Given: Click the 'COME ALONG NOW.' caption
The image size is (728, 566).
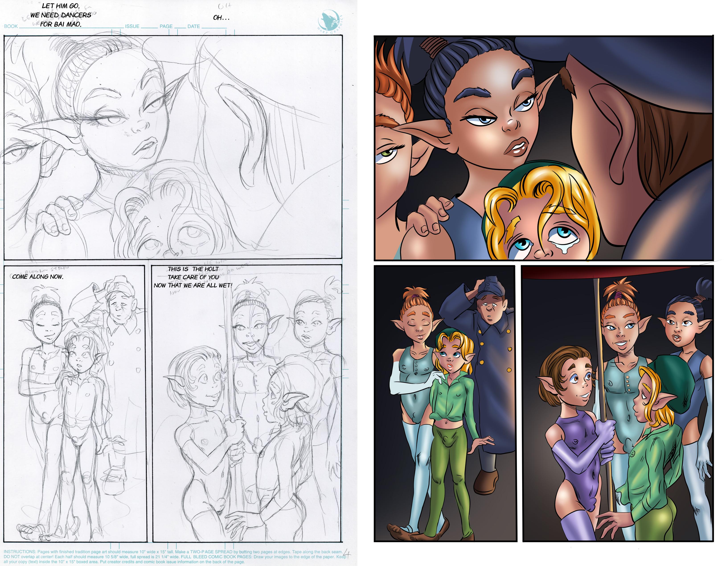Looking at the screenshot, I should tap(38, 277).
